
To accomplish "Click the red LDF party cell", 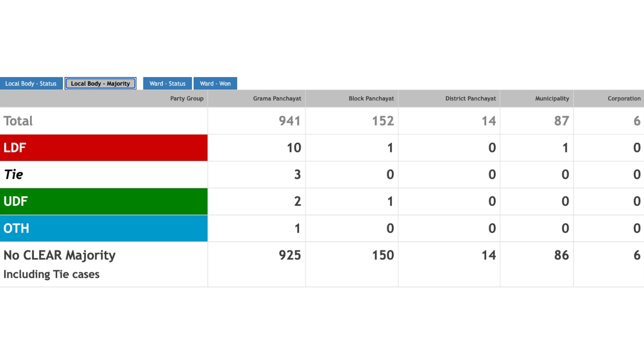I will (x=104, y=148).
